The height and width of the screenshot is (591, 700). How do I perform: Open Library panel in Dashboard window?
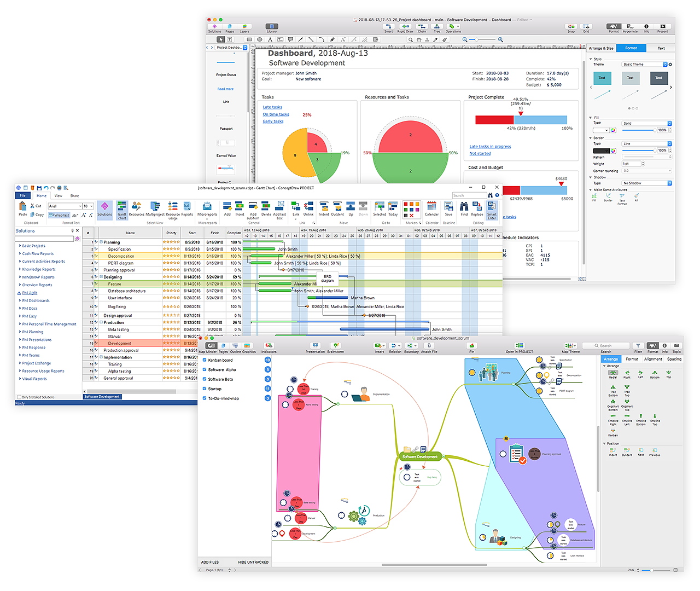pos(272,26)
